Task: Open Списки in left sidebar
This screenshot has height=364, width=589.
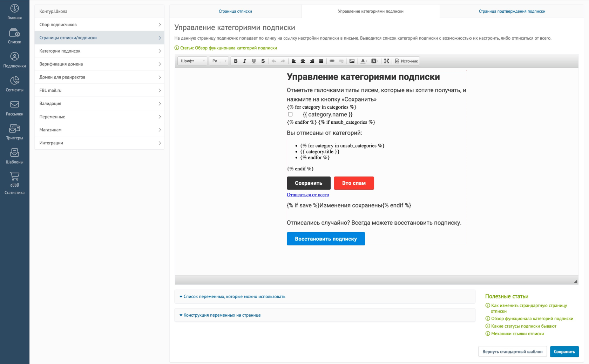Action: coord(14,36)
